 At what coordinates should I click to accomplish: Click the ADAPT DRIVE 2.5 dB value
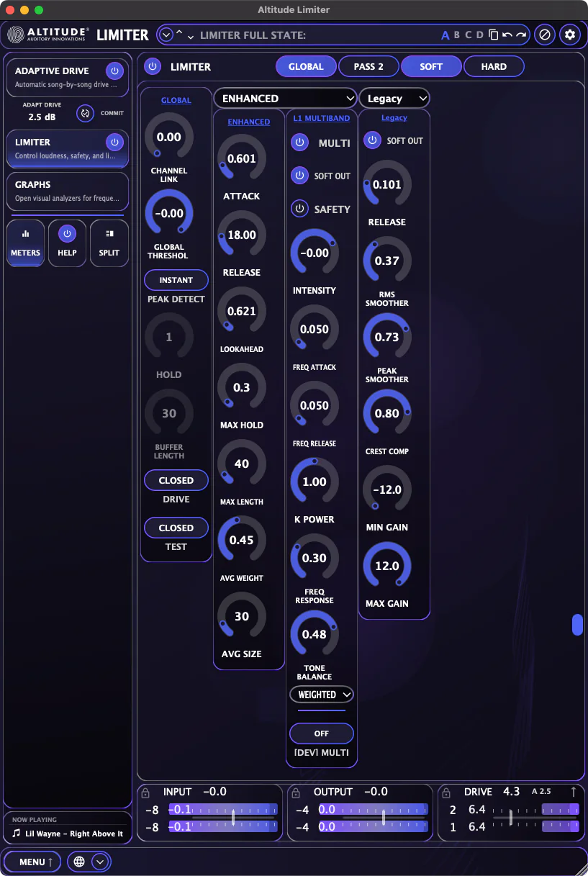pyautogui.click(x=42, y=117)
